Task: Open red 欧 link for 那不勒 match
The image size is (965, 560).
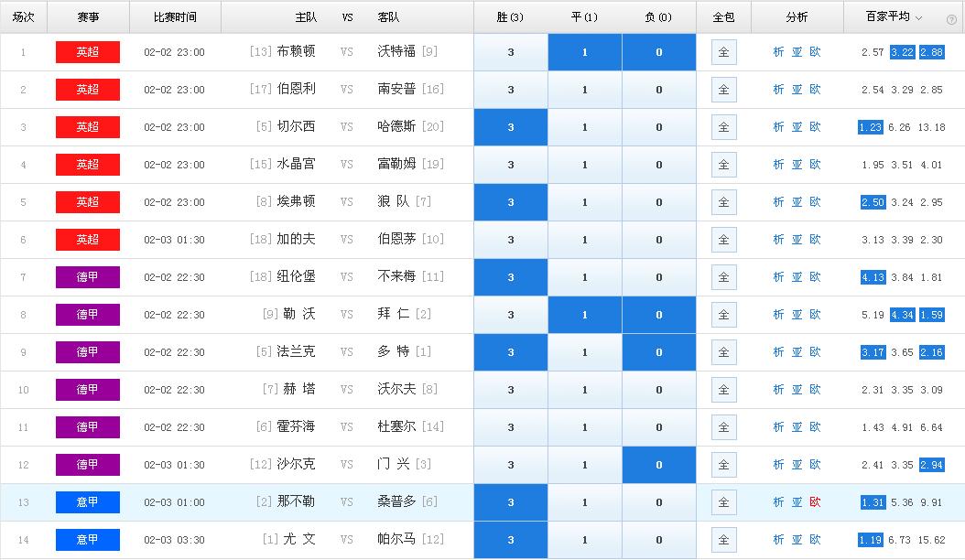Action: coord(816,502)
